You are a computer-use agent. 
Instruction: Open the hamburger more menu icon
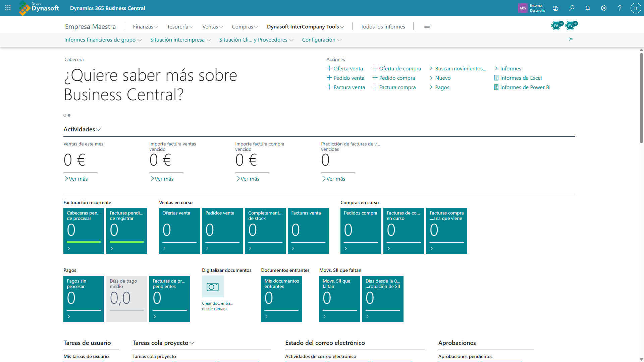tap(427, 26)
